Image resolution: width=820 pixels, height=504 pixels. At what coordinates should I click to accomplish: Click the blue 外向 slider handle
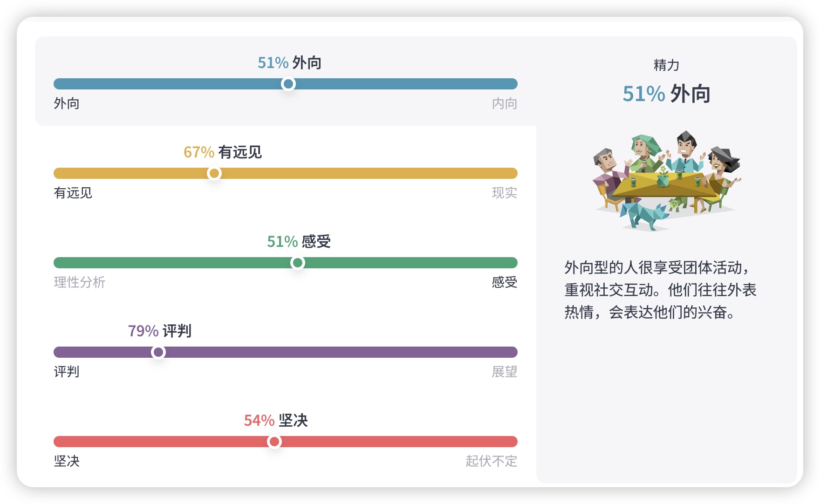288,84
